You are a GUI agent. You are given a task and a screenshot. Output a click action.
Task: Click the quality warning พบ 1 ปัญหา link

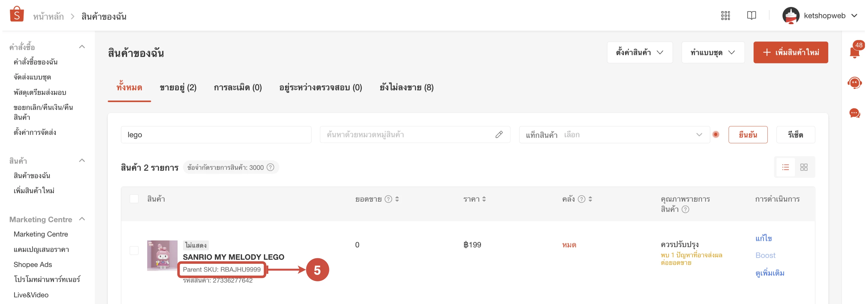pos(691,259)
